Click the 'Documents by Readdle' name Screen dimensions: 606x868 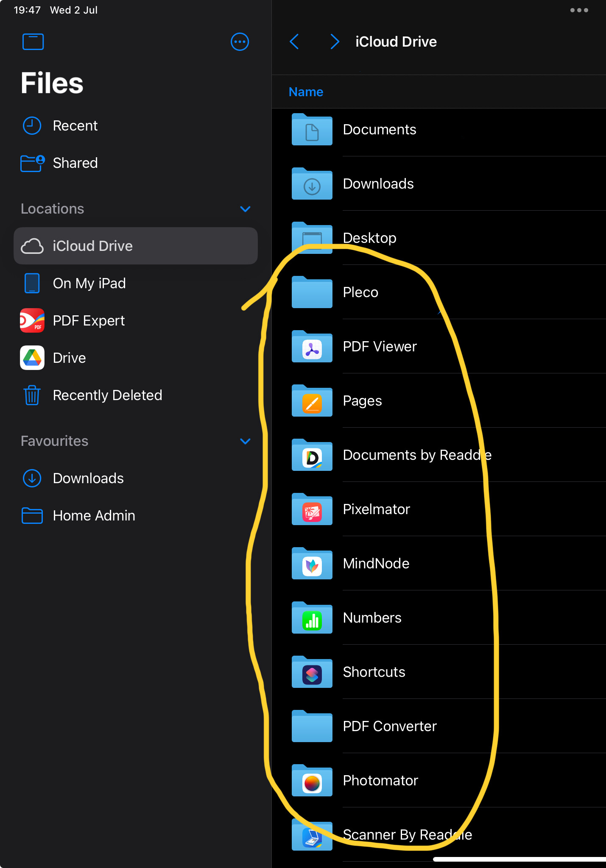(417, 455)
